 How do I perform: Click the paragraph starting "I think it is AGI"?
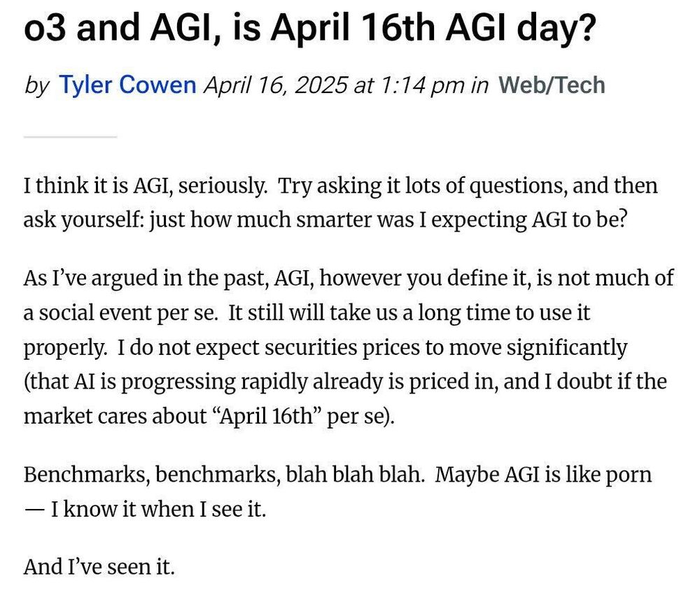pyautogui.click(x=341, y=202)
